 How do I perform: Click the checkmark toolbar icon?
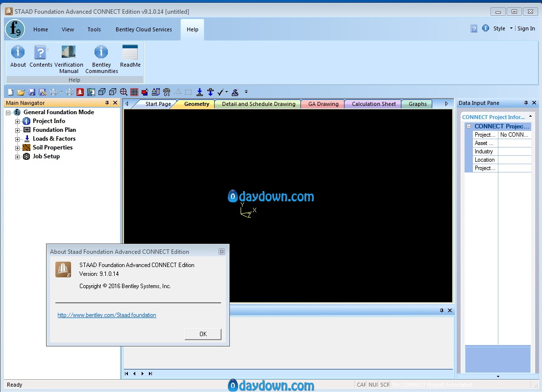pos(221,92)
